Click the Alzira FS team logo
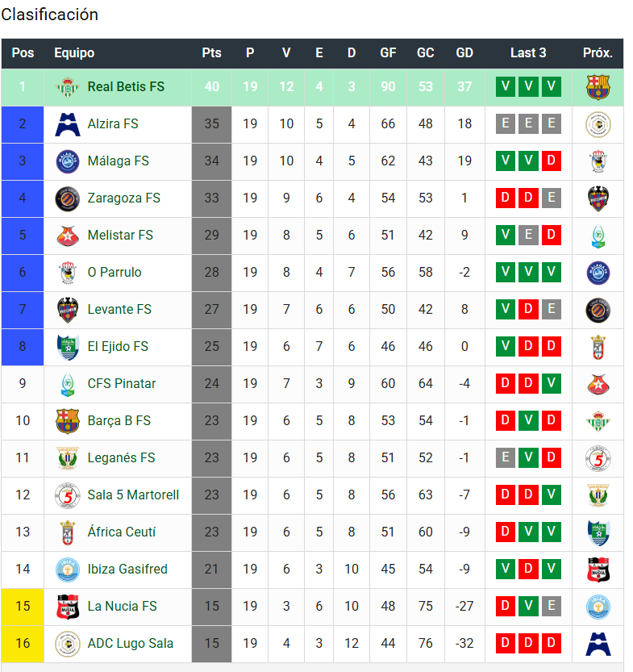 [68, 124]
